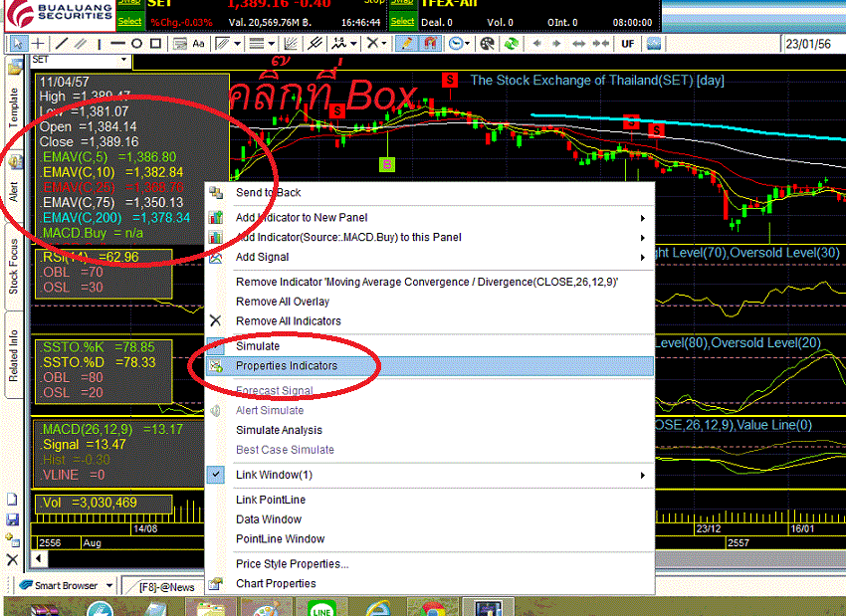Open the line style dropdown arrow
The height and width of the screenshot is (616, 846).
(x=272, y=44)
